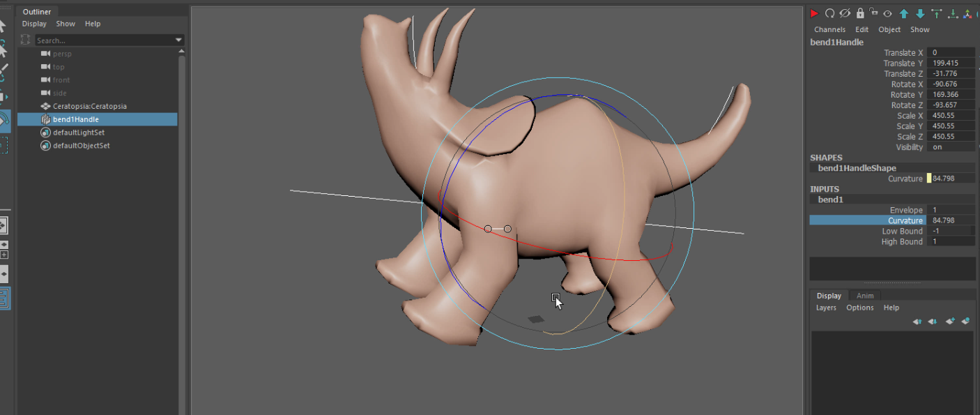This screenshot has height=415, width=980.
Task: Click the key selected icon with circular arrow
Action: pyautogui.click(x=830, y=13)
